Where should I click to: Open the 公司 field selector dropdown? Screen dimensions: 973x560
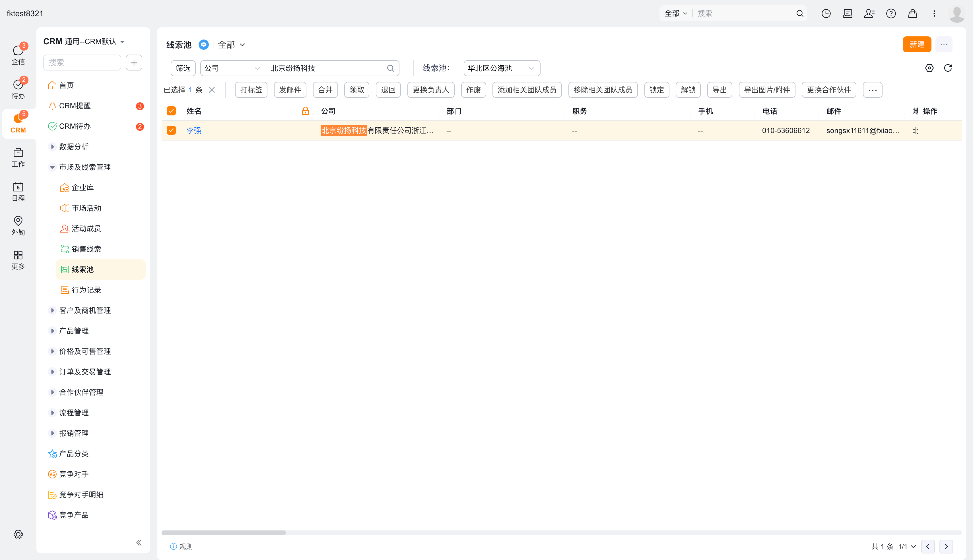[232, 68]
